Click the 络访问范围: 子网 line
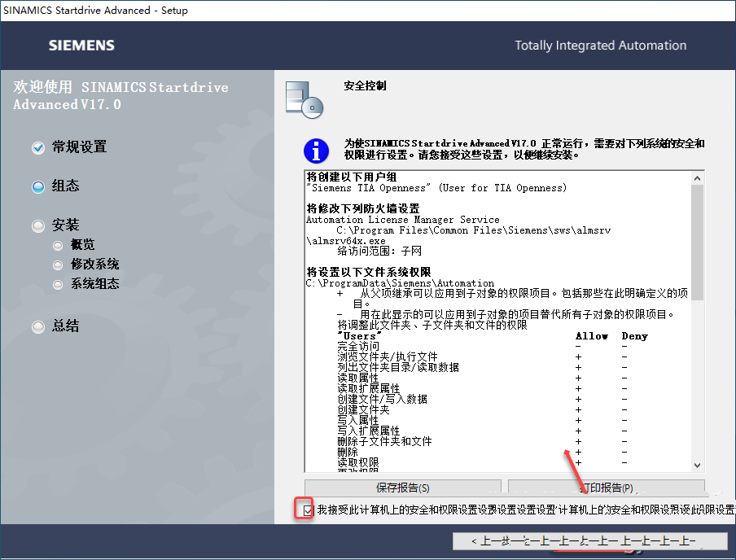The width and height of the screenshot is (736, 560). tap(379, 252)
